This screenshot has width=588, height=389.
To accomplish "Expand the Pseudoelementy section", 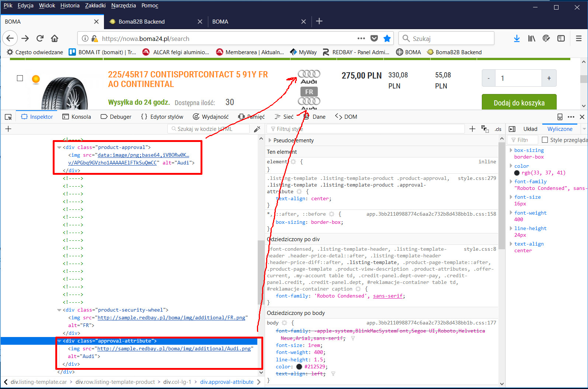I will pyautogui.click(x=270, y=140).
